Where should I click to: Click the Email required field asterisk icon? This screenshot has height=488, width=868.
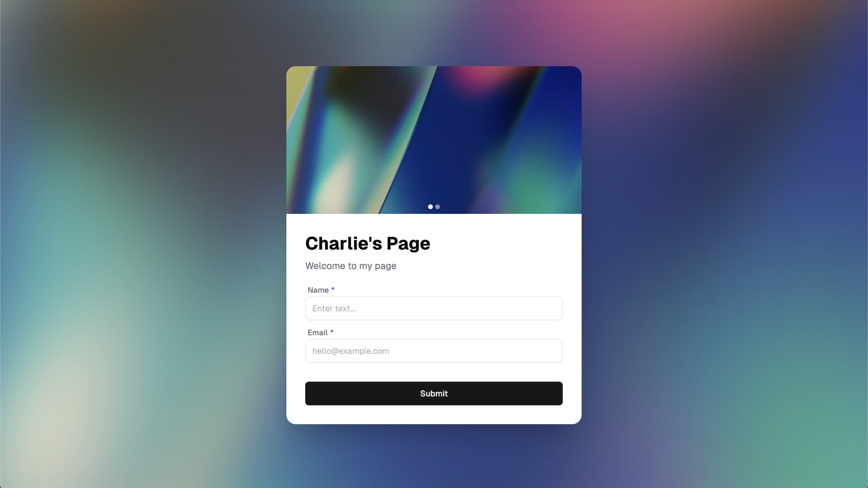click(x=332, y=332)
